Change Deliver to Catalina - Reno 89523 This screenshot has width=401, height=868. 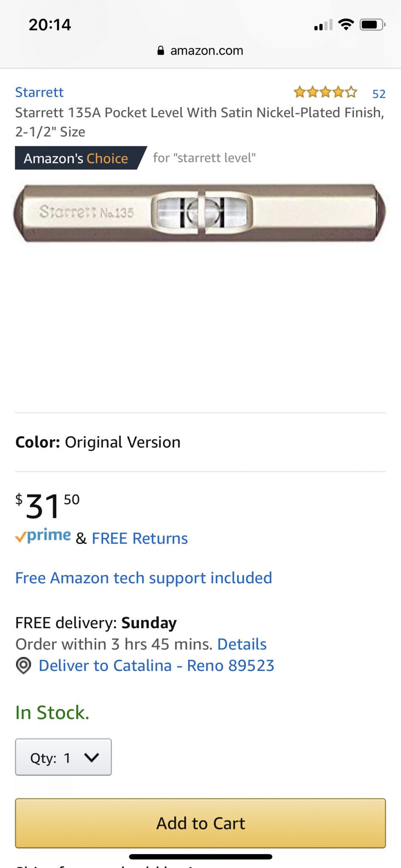point(156,665)
